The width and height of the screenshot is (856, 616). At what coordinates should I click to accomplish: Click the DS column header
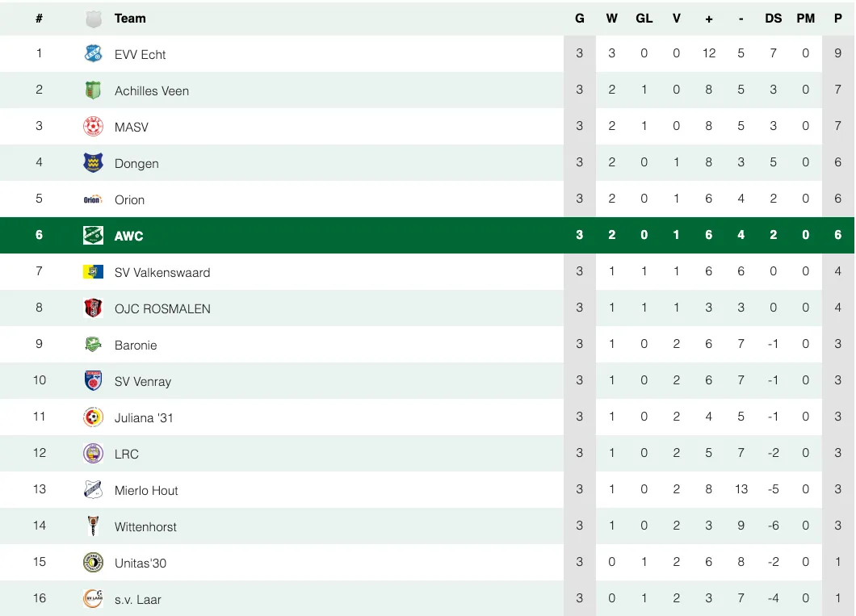click(773, 19)
